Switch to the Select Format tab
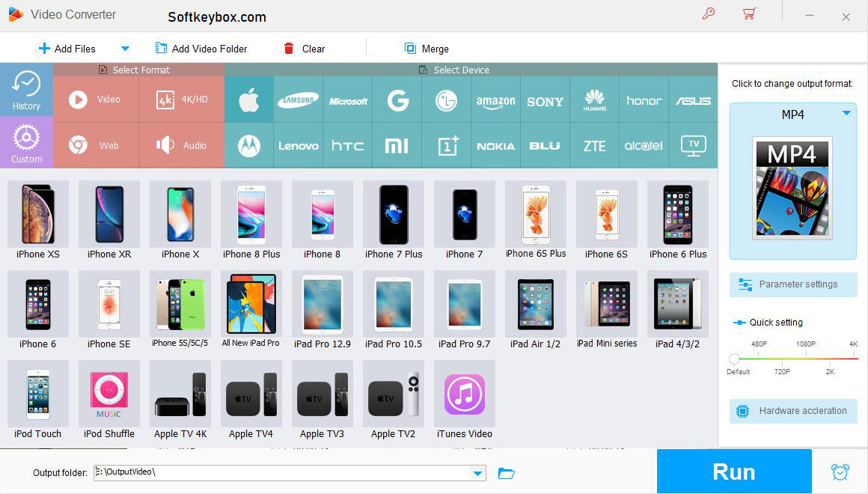Image resolution: width=868 pixels, height=494 pixels. click(x=139, y=70)
